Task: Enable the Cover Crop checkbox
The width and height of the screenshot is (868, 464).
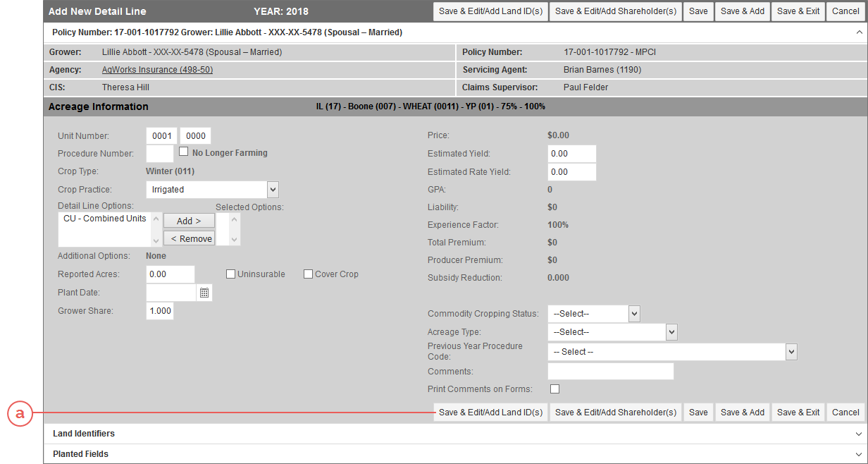Action: tap(308, 274)
